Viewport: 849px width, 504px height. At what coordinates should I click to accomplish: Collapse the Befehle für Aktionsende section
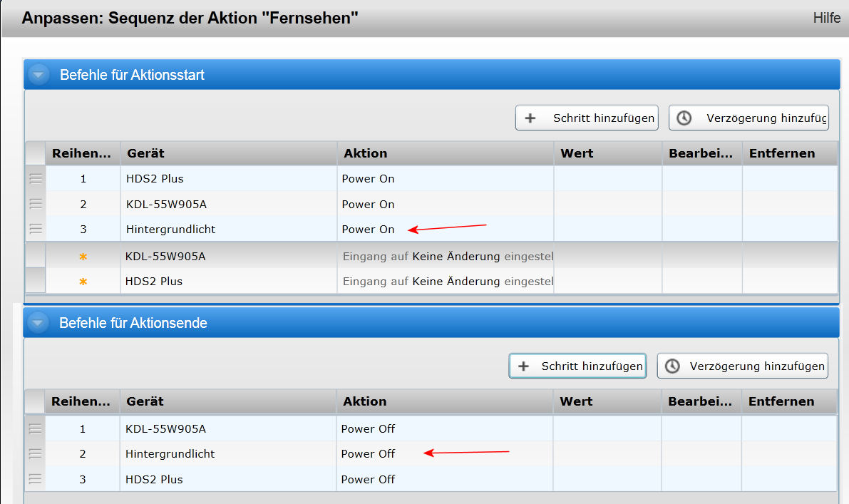38,323
